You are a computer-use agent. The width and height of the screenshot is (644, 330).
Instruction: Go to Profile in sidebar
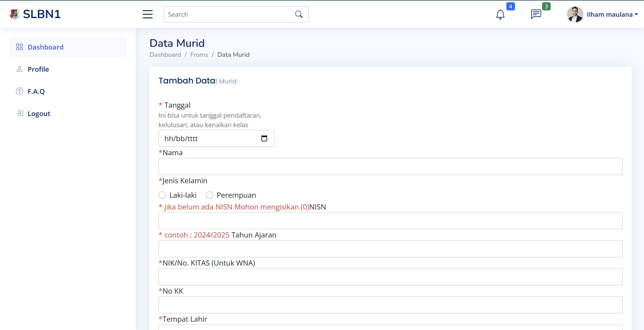tap(38, 69)
